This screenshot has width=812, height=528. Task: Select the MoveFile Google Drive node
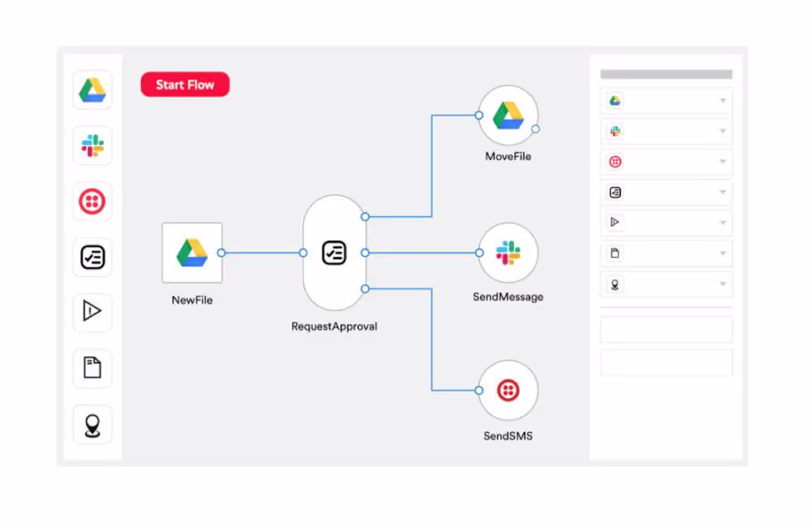(508, 115)
